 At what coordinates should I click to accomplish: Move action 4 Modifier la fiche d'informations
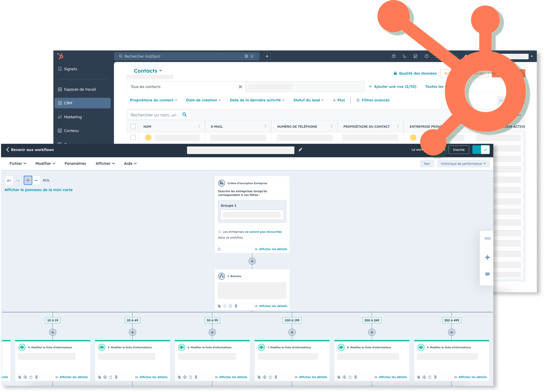click(25, 377)
